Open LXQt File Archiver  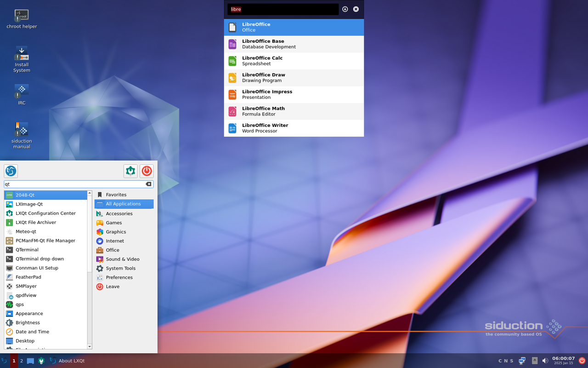click(45, 223)
